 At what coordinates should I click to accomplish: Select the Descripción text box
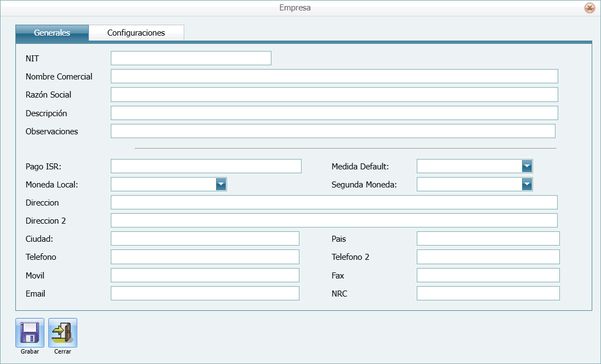334,113
